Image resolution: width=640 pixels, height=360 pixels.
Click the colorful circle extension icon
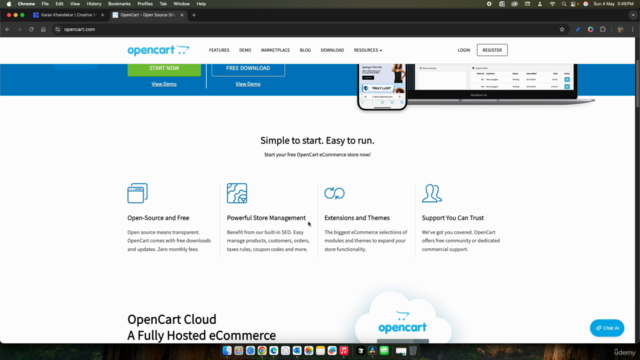591,29
